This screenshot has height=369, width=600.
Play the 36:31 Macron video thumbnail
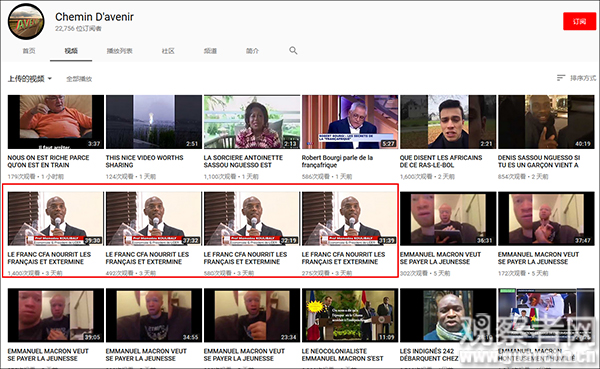click(x=448, y=219)
